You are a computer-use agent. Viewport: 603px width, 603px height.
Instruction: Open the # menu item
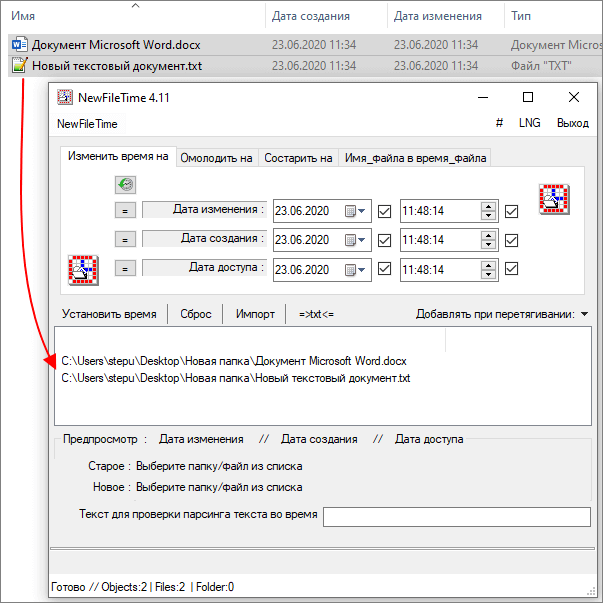(499, 123)
